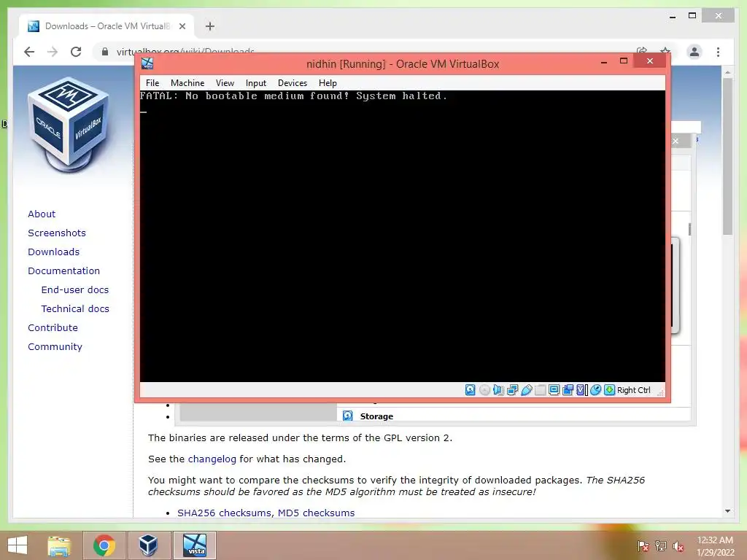Screen dimensions: 747x560
Task: Click the display settings indicator icon
Action: [554, 390]
